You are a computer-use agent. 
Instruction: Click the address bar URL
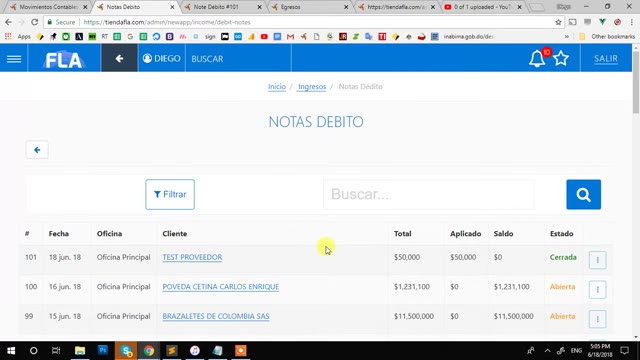click(167, 22)
